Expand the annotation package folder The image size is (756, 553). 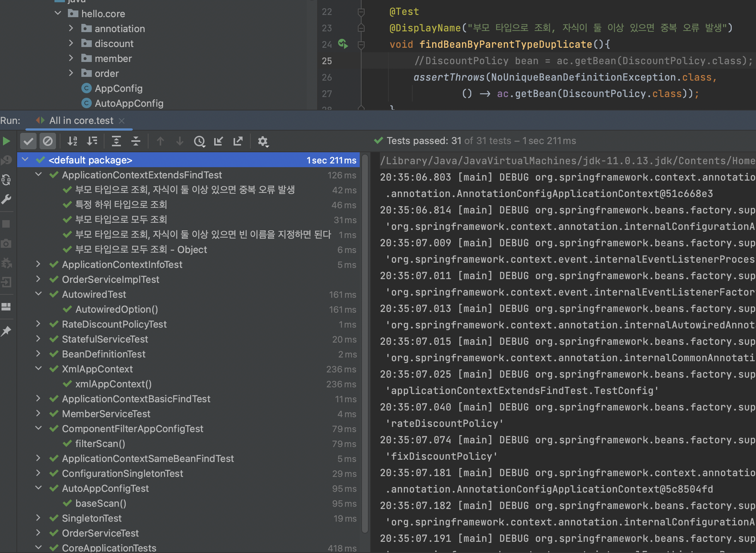pyautogui.click(x=71, y=28)
